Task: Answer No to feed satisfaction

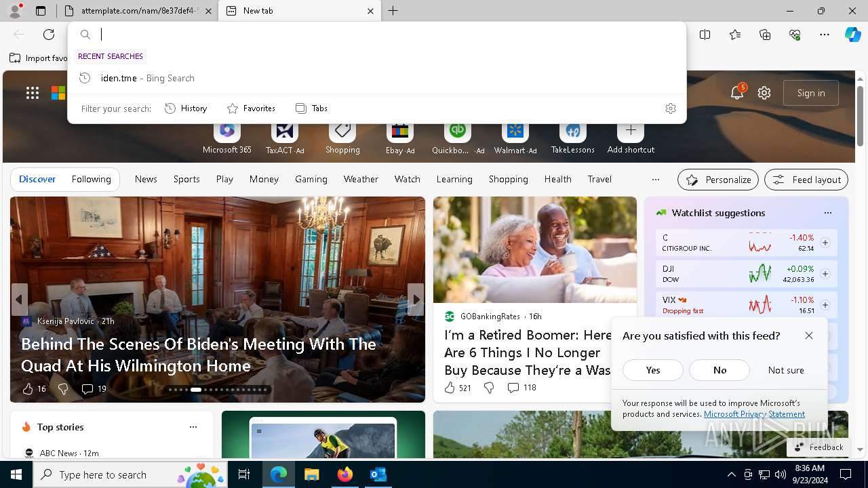Action: tap(719, 370)
